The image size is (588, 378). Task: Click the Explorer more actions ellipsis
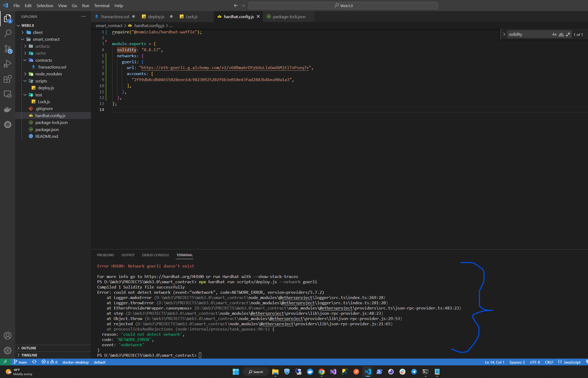tap(84, 16)
